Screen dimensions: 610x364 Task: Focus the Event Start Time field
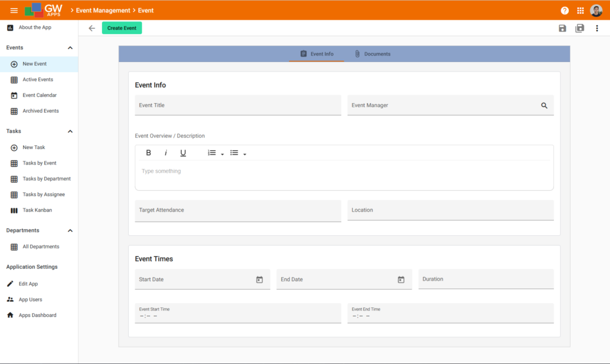[x=238, y=313]
